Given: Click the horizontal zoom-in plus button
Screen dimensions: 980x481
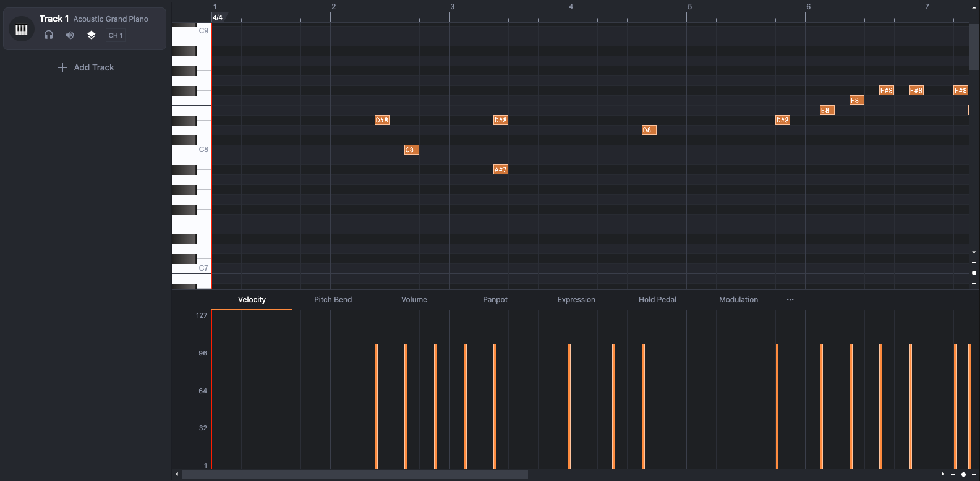Looking at the screenshot, I should (974, 475).
